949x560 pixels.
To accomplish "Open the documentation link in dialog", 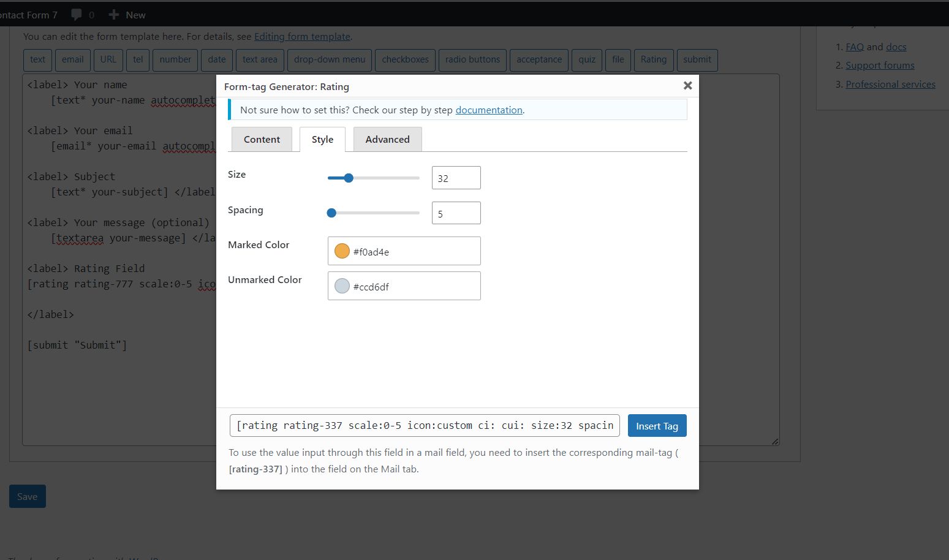I will click(488, 110).
